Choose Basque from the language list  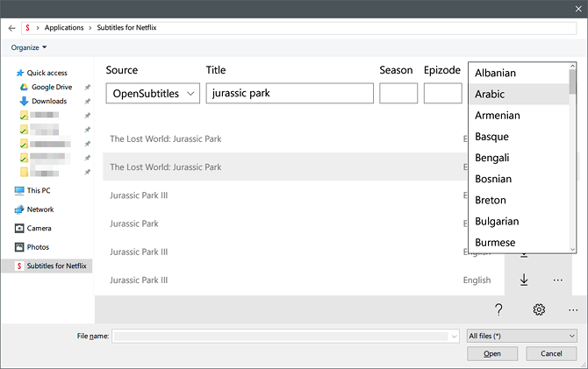(519, 137)
